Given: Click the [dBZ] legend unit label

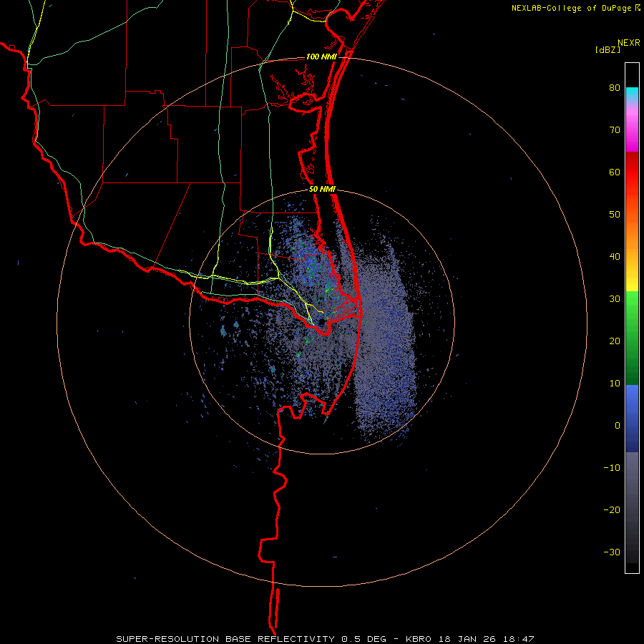Looking at the screenshot, I should tap(608, 50).
